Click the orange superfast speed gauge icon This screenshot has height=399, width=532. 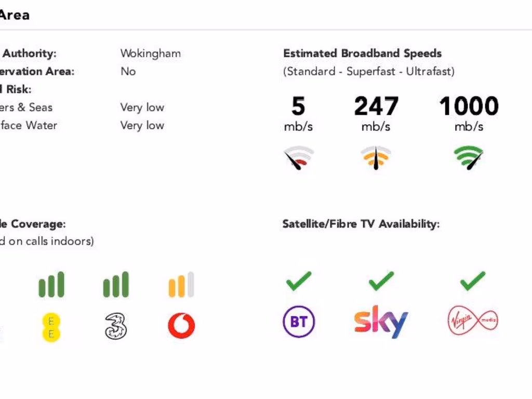[376, 158]
